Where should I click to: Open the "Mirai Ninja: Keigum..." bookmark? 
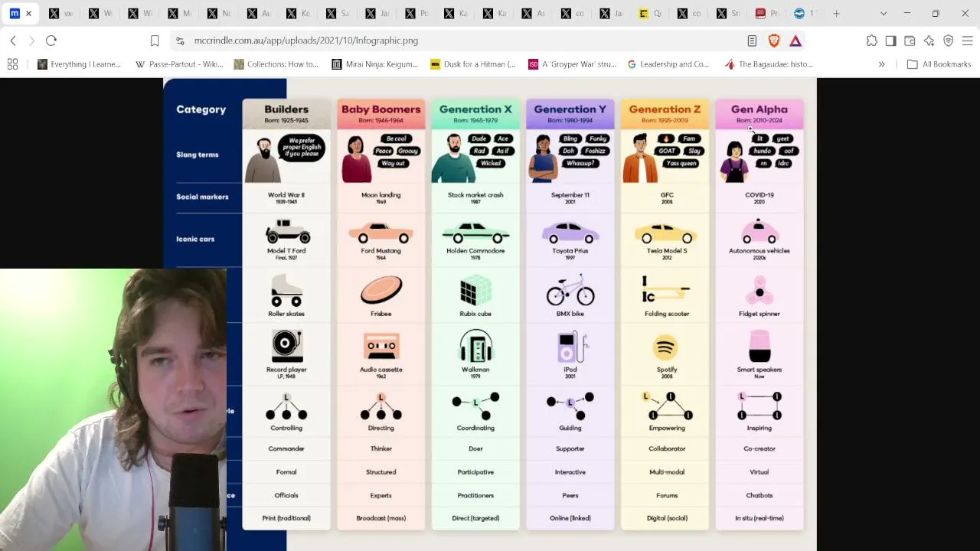(375, 64)
